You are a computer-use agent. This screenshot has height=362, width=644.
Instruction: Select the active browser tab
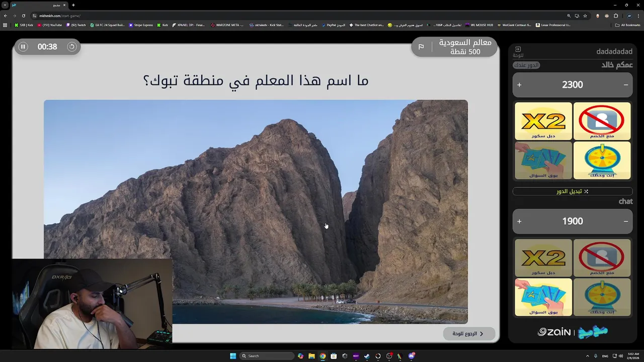click(x=38, y=5)
